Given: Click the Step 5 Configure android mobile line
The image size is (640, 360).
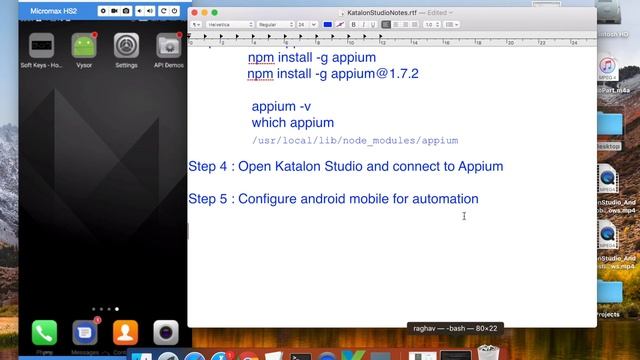Looking at the screenshot, I should pos(333,199).
